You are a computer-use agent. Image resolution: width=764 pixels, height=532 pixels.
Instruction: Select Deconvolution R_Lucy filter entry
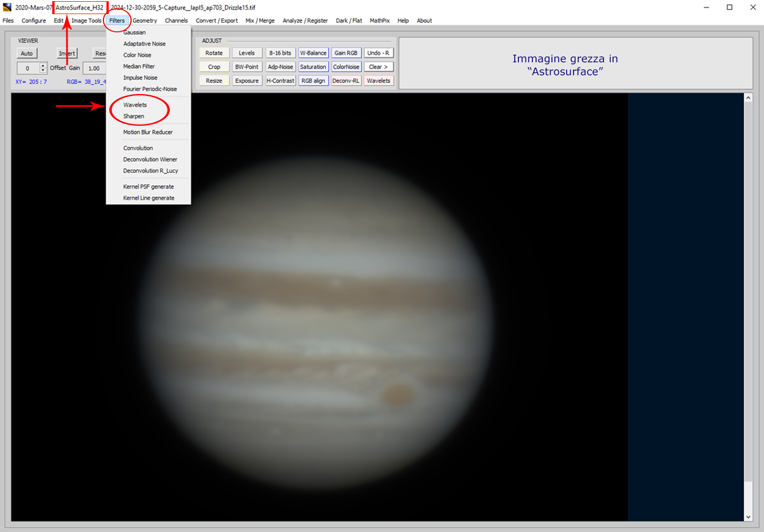150,171
